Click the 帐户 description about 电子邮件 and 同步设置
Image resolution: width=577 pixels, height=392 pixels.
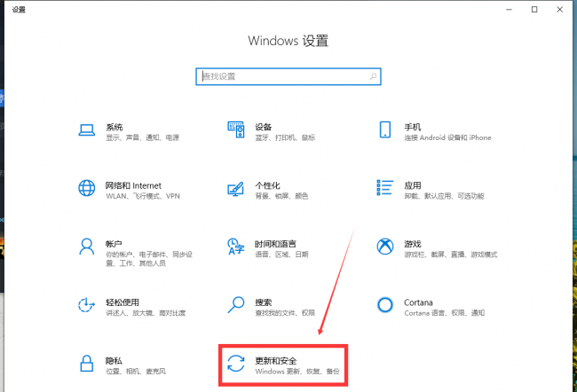click(x=149, y=259)
